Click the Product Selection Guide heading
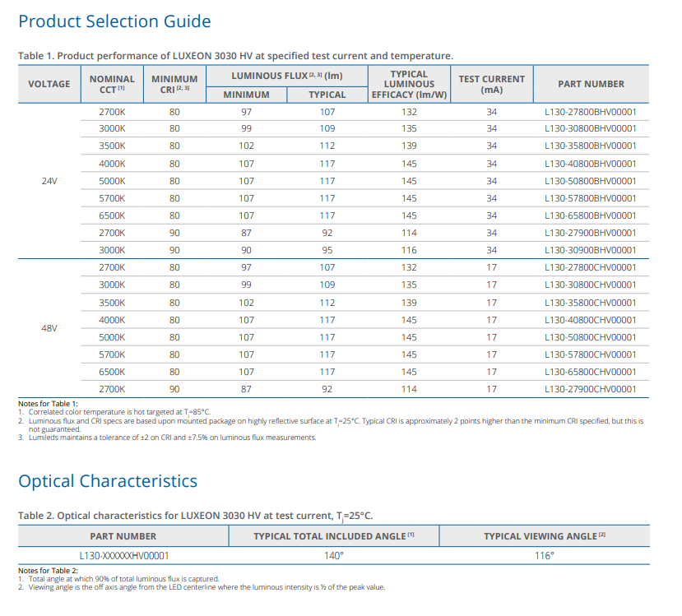The image size is (682, 616). click(x=114, y=21)
